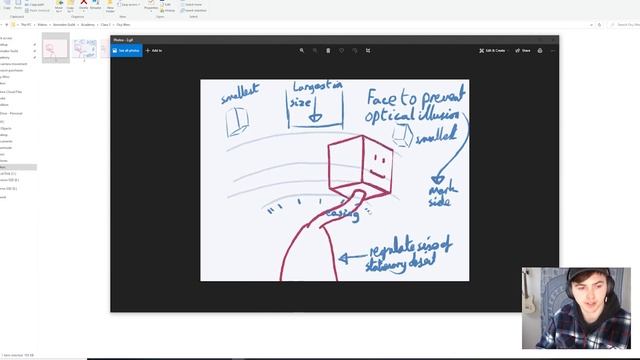Click the refresh icon beside address bar
Screen dimensions: 640x360
click(599, 25)
